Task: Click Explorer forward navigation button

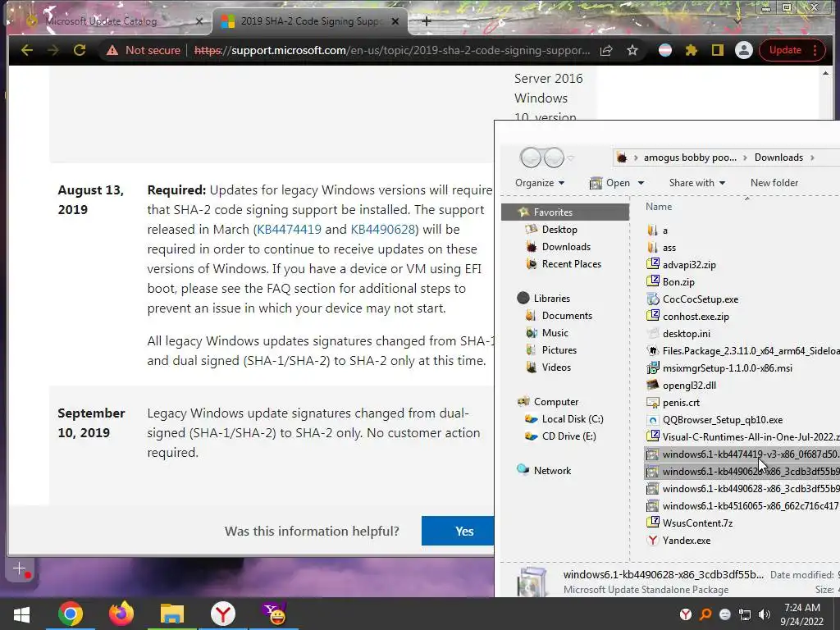Action: [554, 157]
